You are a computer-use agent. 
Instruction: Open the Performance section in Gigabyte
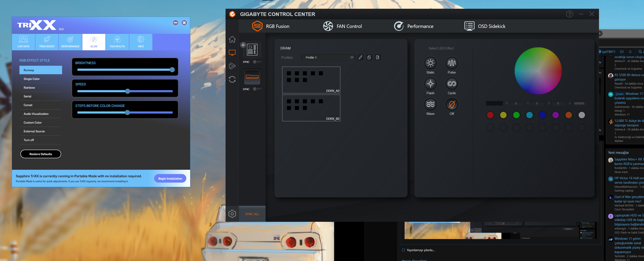[x=414, y=26]
